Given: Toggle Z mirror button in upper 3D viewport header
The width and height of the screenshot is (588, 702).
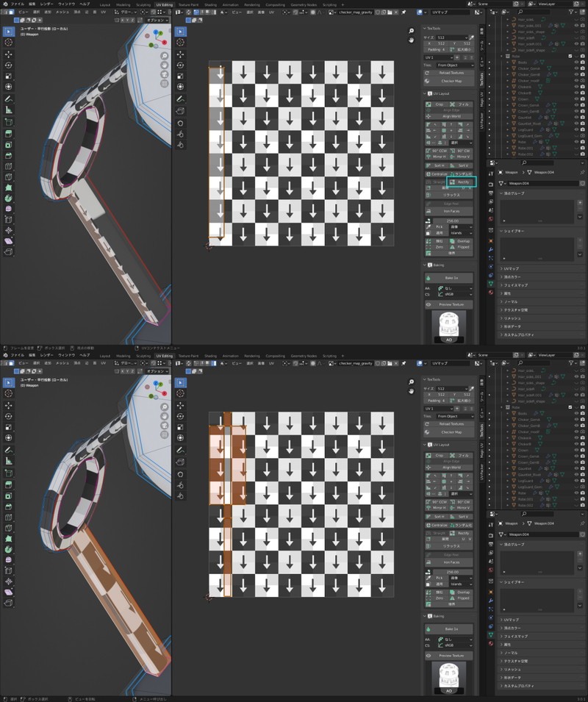Looking at the screenshot, I should coord(133,20).
